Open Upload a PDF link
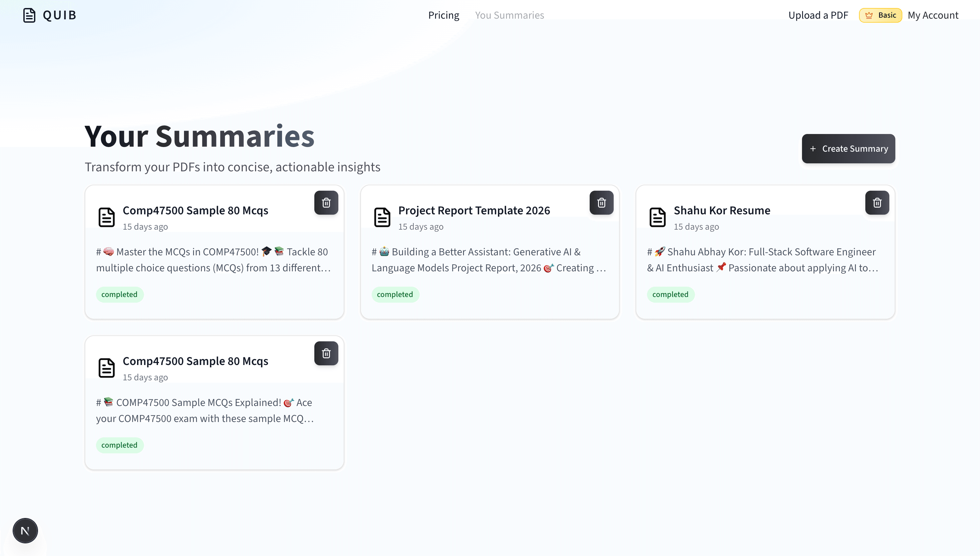Viewport: 980px width, 556px height. [x=818, y=15]
